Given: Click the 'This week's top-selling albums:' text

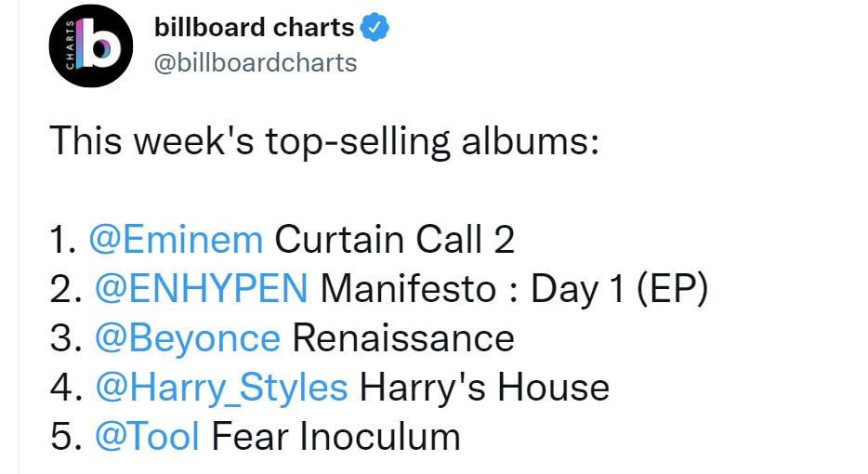Looking at the screenshot, I should coord(324,141).
